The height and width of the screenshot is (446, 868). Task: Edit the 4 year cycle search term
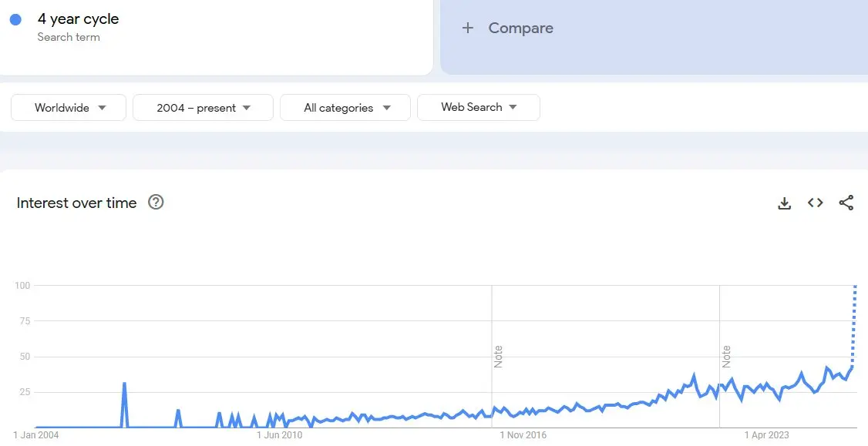[78, 18]
